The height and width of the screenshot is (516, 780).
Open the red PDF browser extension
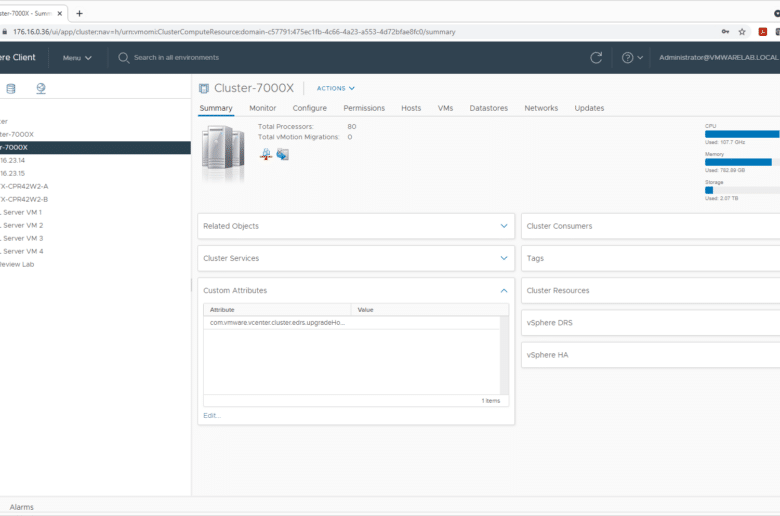point(763,32)
